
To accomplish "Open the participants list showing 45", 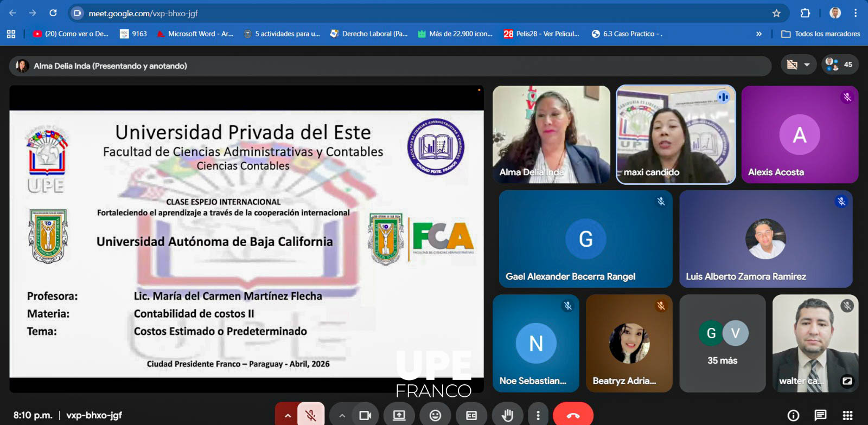I will point(839,65).
